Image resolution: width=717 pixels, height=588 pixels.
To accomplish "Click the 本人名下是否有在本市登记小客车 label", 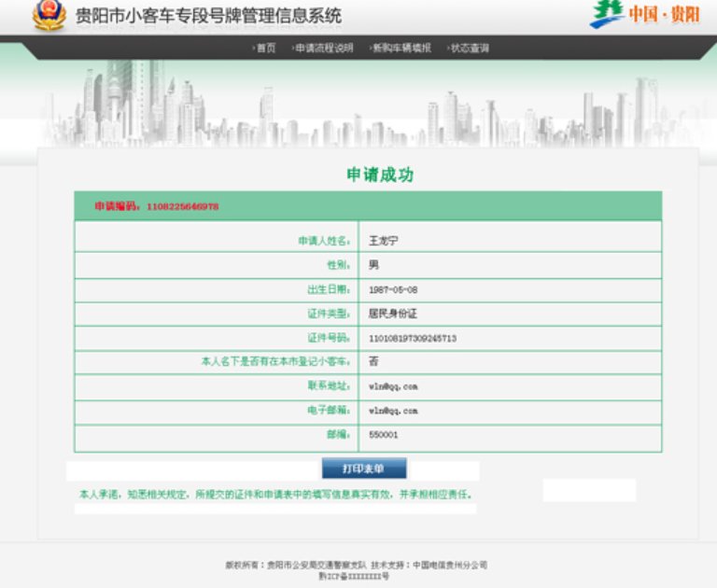I will (275, 361).
